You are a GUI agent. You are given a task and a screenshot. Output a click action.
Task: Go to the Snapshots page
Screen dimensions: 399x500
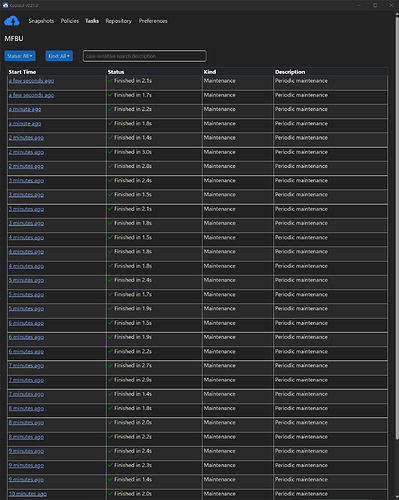pos(41,21)
